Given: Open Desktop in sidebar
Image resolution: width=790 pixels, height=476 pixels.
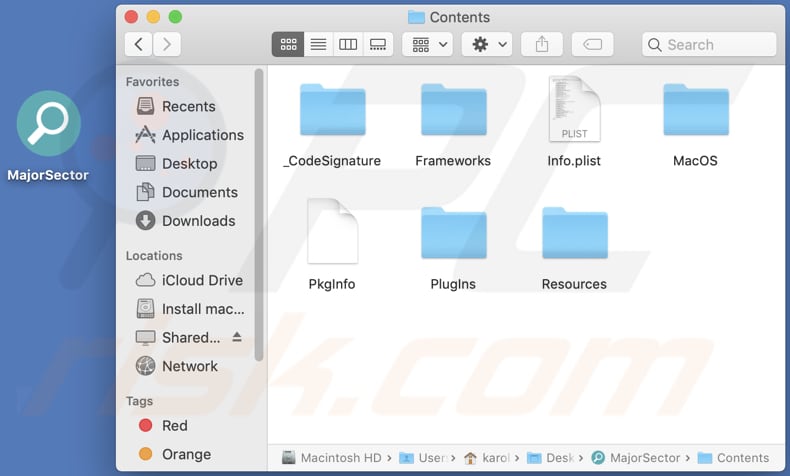Looking at the screenshot, I should [x=176, y=164].
